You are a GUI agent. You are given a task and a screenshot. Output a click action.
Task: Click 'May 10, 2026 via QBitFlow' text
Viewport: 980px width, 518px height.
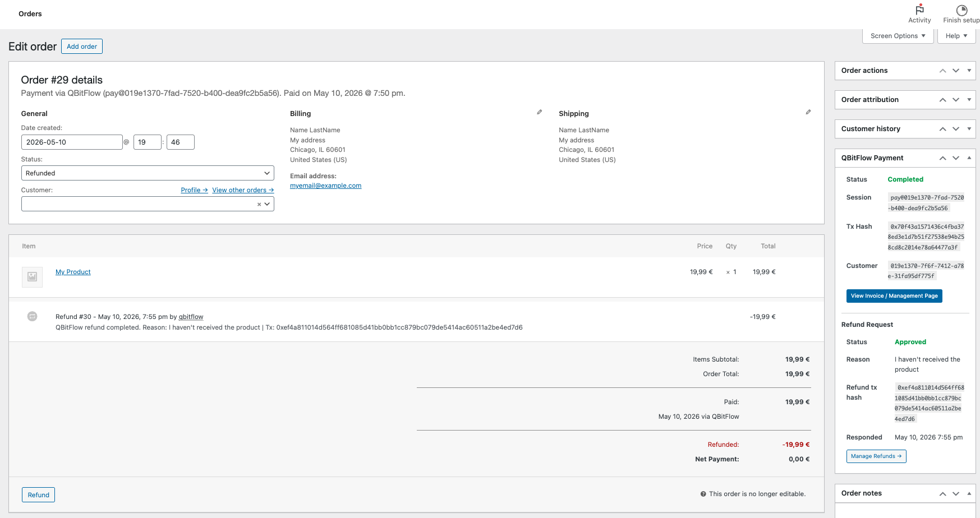[x=698, y=417]
